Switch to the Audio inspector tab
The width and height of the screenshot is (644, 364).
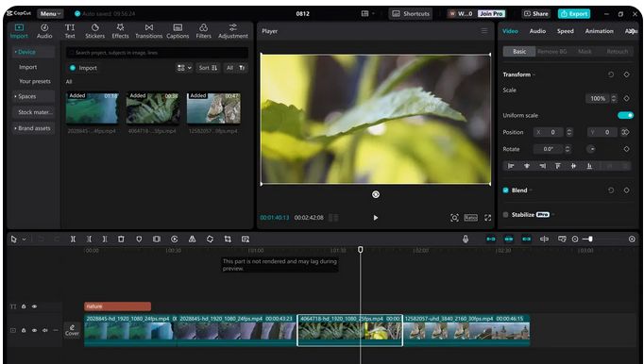coord(537,31)
